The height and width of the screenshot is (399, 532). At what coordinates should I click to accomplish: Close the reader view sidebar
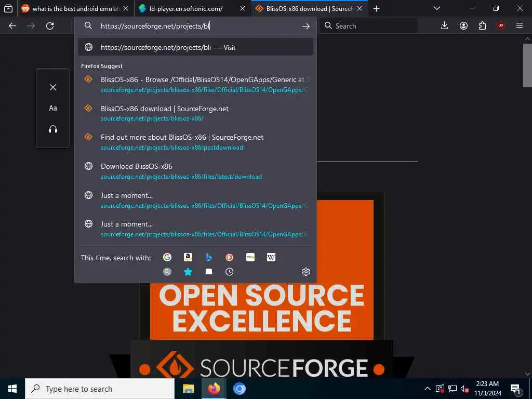[53, 87]
